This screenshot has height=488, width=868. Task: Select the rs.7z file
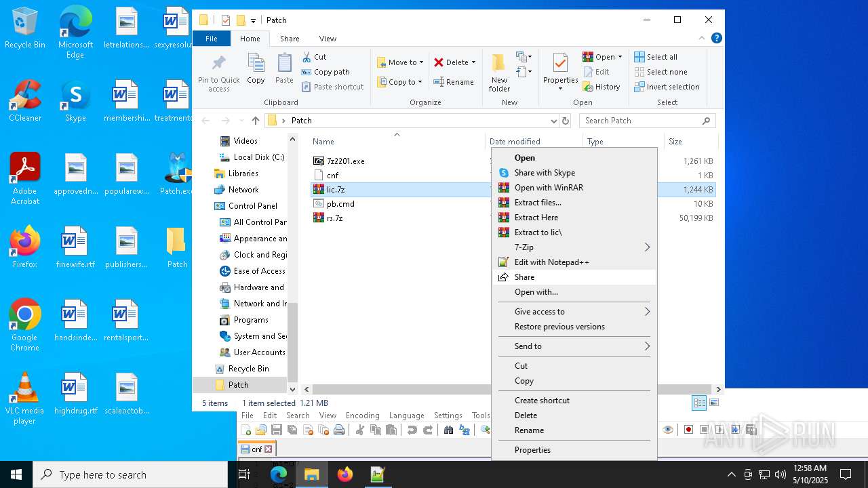click(x=334, y=218)
